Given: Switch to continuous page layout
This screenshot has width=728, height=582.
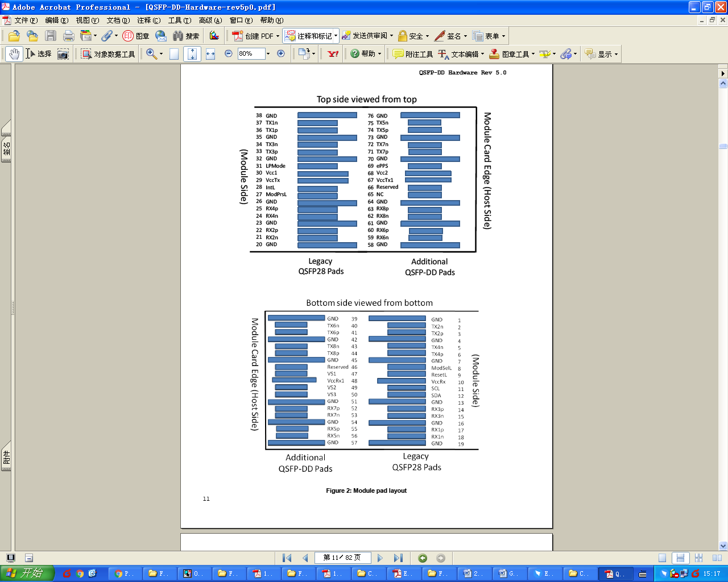Looking at the screenshot, I should coord(680,558).
